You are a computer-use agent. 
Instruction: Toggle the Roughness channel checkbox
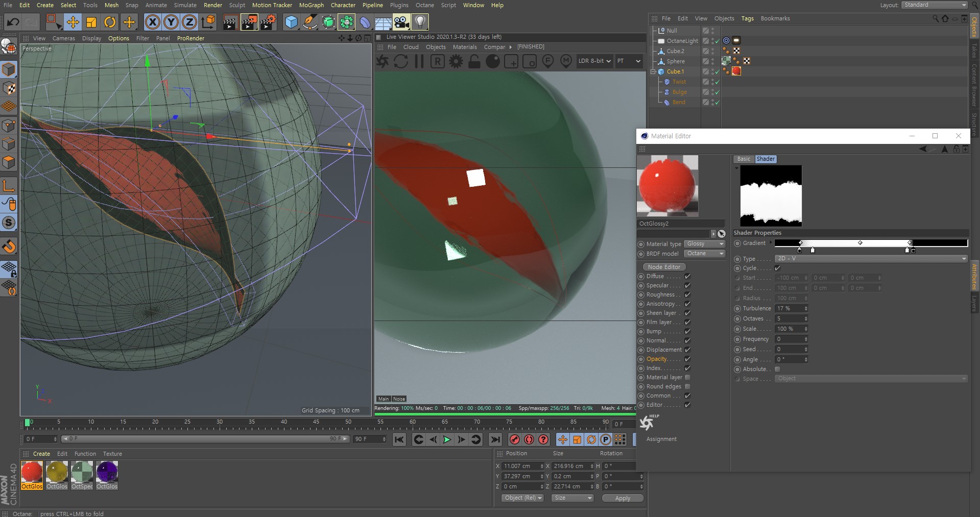(x=687, y=294)
